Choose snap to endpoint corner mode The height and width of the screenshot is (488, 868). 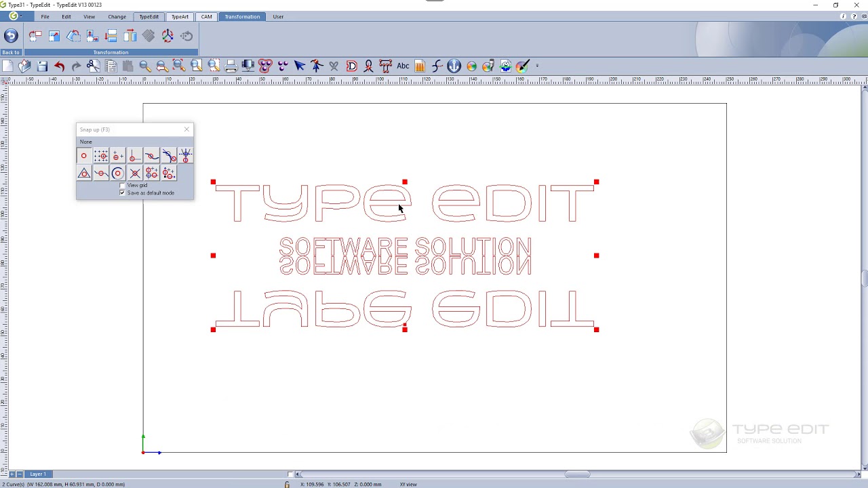pos(134,157)
